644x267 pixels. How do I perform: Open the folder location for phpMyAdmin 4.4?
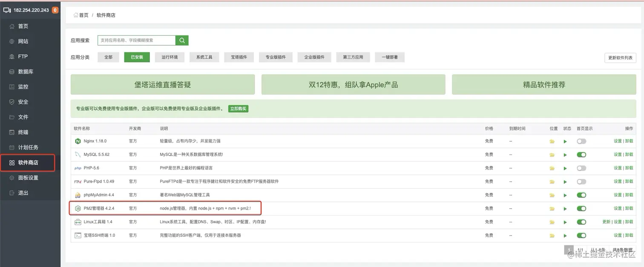[x=552, y=195]
